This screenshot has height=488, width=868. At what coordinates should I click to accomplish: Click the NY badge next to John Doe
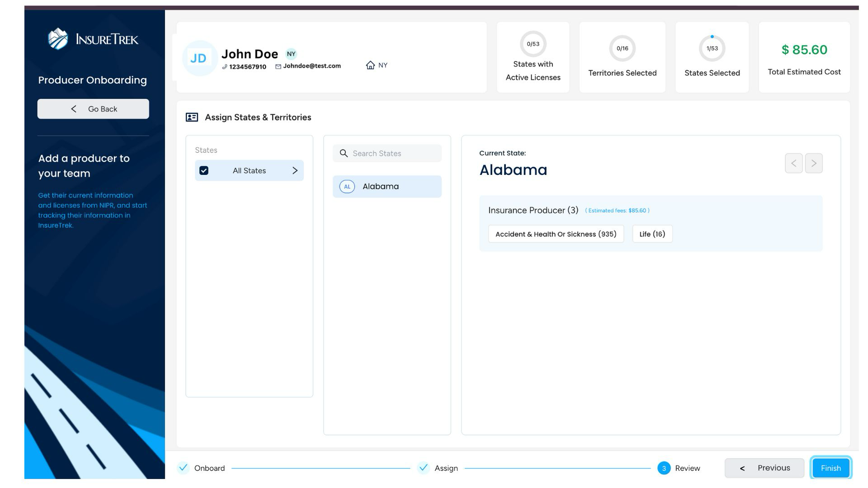coord(291,54)
